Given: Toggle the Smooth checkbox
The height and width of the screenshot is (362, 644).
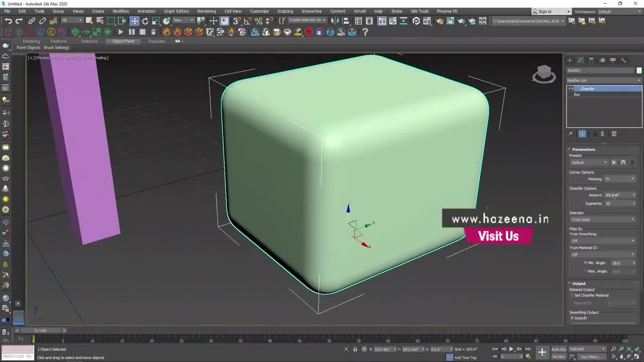Looking at the screenshot, I should pyautogui.click(x=572, y=318).
